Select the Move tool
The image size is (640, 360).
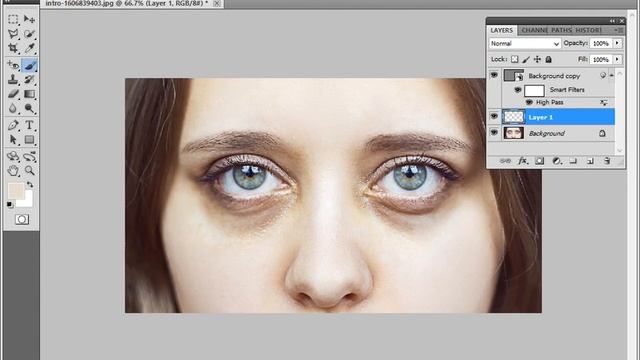click(x=29, y=19)
